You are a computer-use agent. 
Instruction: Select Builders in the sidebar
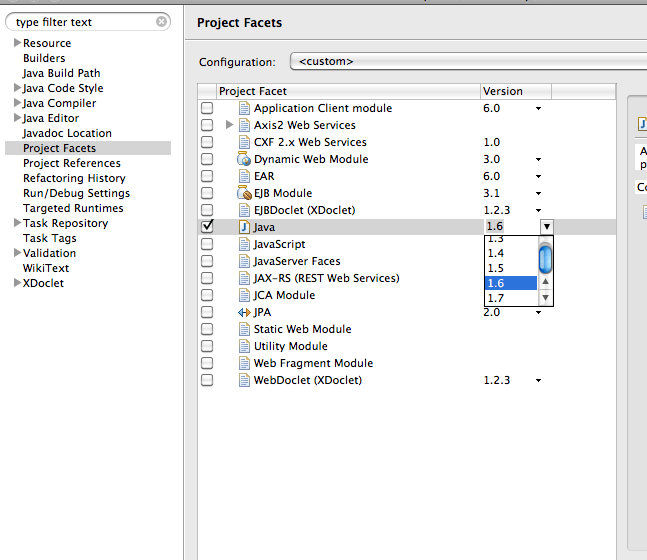pos(44,58)
